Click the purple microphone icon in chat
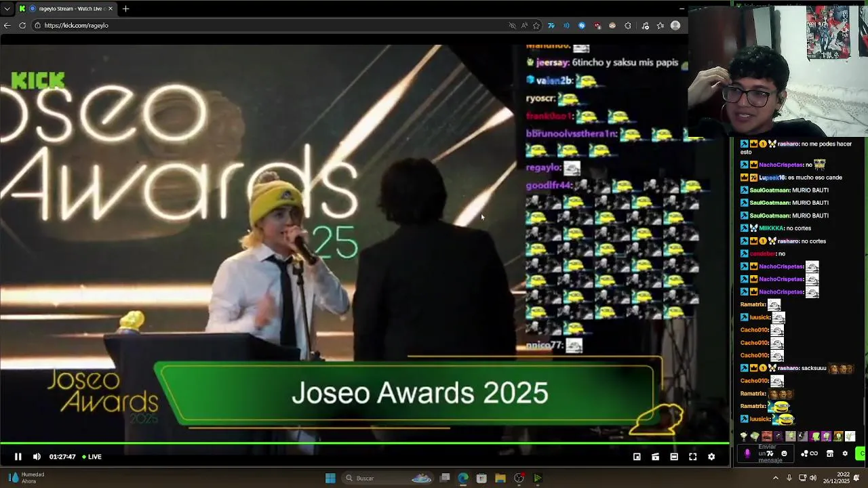 (x=747, y=453)
